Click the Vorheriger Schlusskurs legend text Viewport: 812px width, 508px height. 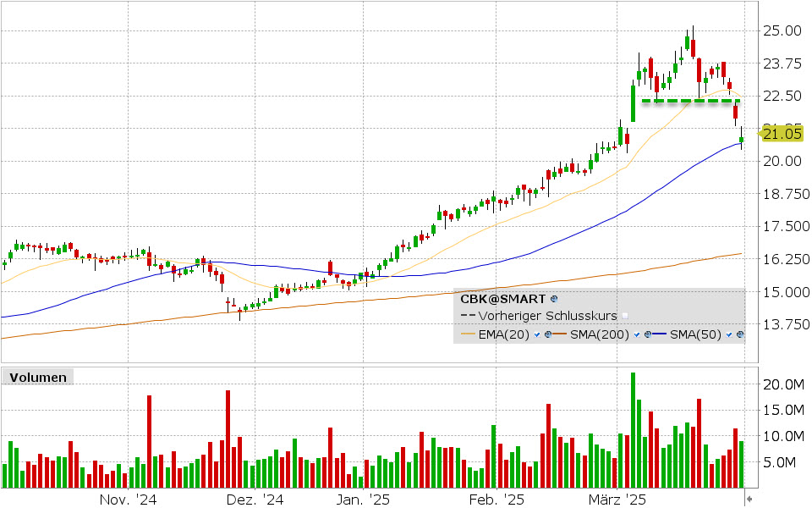(x=547, y=316)
